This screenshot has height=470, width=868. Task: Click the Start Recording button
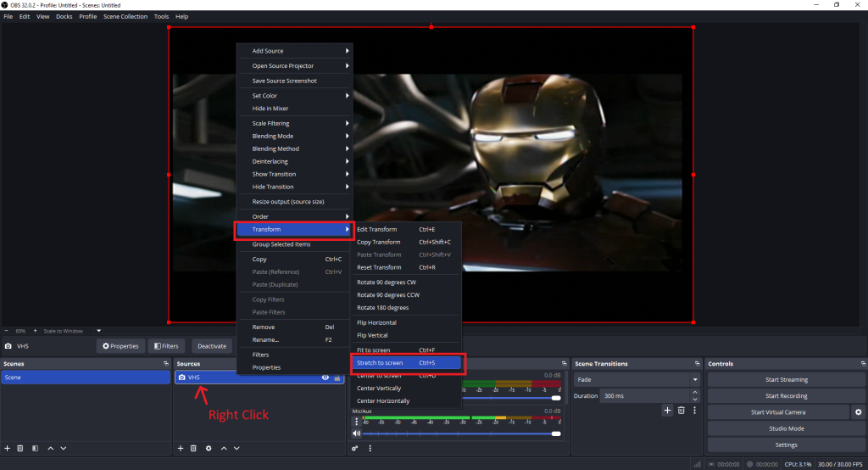point(786,395)
